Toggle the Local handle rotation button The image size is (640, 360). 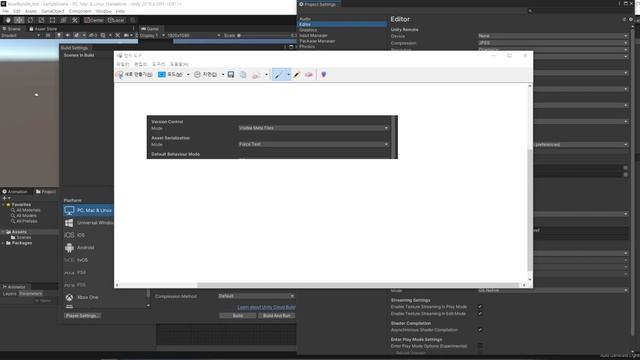click(x=116, y=20)
